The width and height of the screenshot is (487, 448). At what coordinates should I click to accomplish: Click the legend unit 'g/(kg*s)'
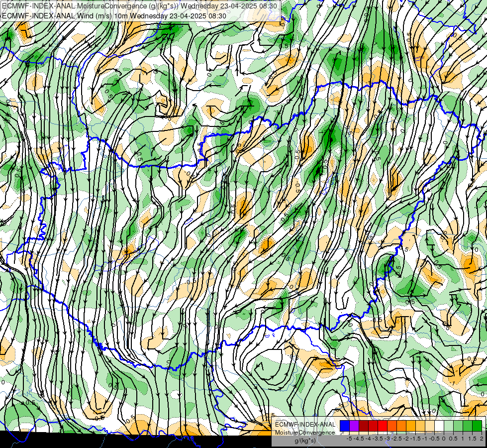[x=305, y=441]
